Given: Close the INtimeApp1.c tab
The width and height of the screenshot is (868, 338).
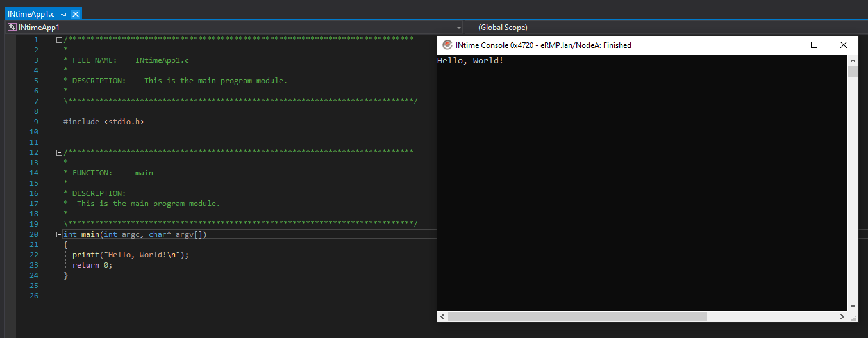Looking at the screenshot, I should pos(76,14).
